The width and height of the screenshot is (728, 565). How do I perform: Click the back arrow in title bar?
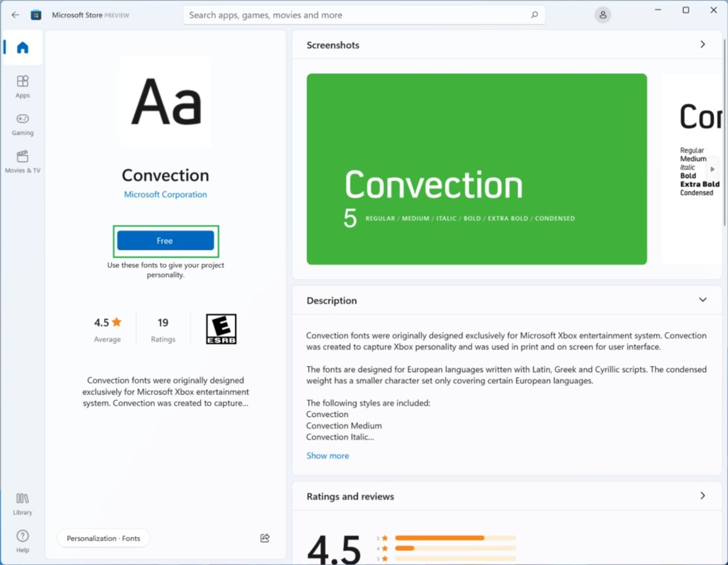[x=15, y=15]
